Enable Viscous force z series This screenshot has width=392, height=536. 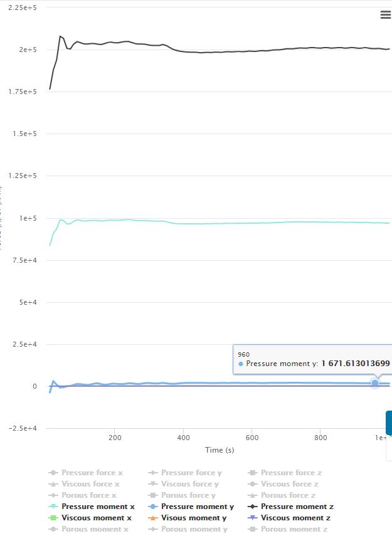(x=289, y=484)
